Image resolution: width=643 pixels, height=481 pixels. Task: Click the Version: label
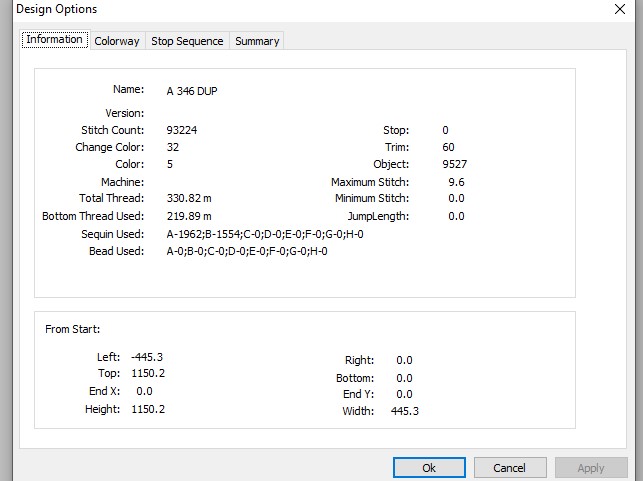(x=125, y=113)
